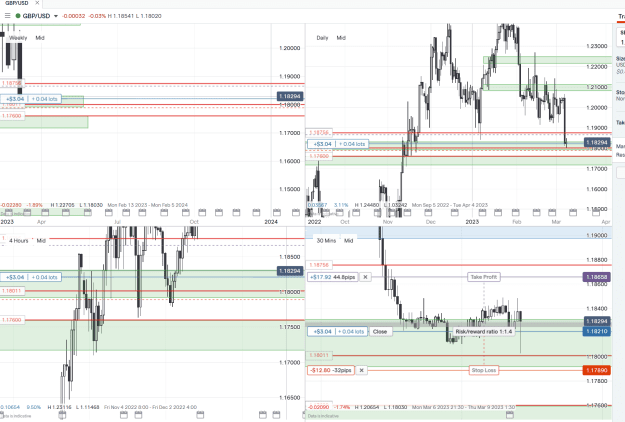The height and width of the screenshot is (422, 625).
Task: Remove stop loss with the X beside -32pips
Action: tap(362, 370)
